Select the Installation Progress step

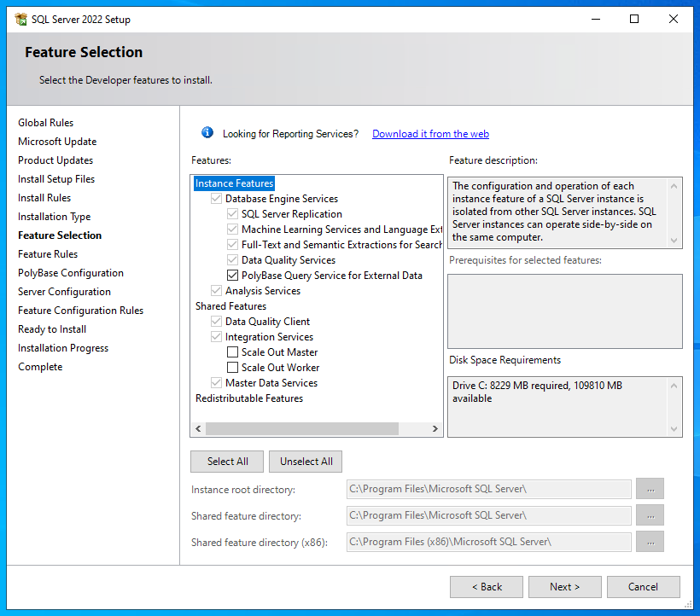pos(63,348)
